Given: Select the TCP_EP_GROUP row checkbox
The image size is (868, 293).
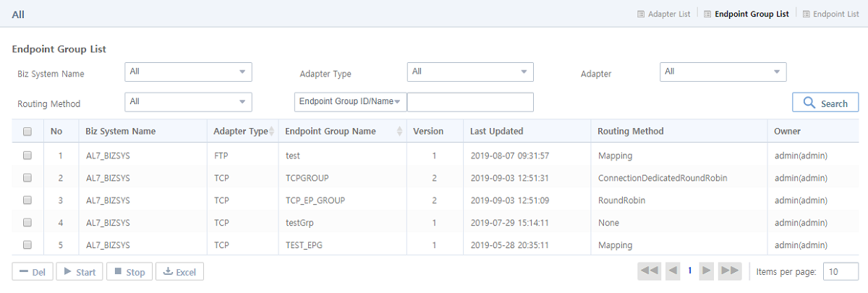Looking at the screenshot, I should (27, 200).
